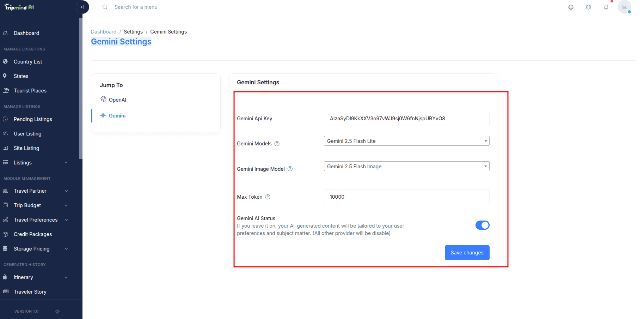Image resolution: width=644 pixels, height=319 pixels.
Task: Focus the Search for a menu box
Action: pyautogui.click(x=136, y=7)
